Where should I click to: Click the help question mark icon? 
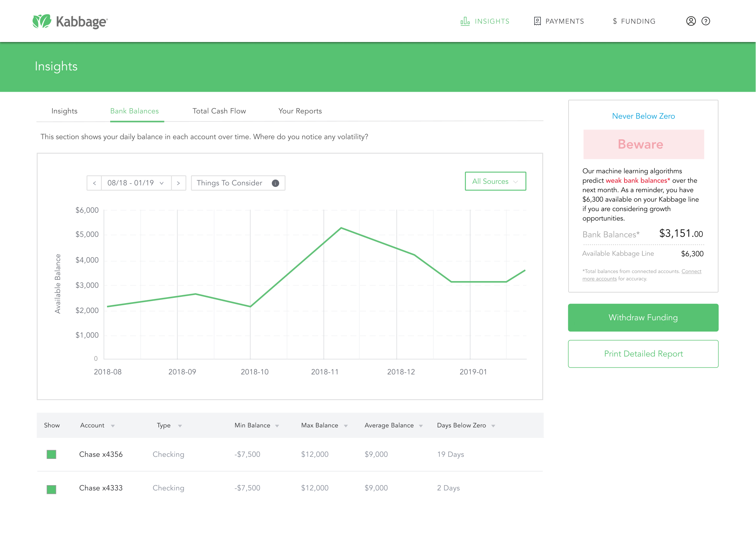click(706, 21)
